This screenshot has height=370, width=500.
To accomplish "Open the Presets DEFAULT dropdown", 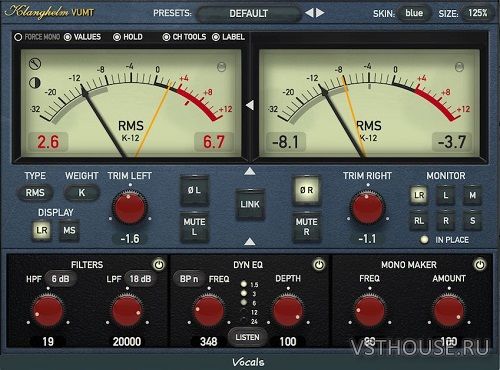I will 249,13.
